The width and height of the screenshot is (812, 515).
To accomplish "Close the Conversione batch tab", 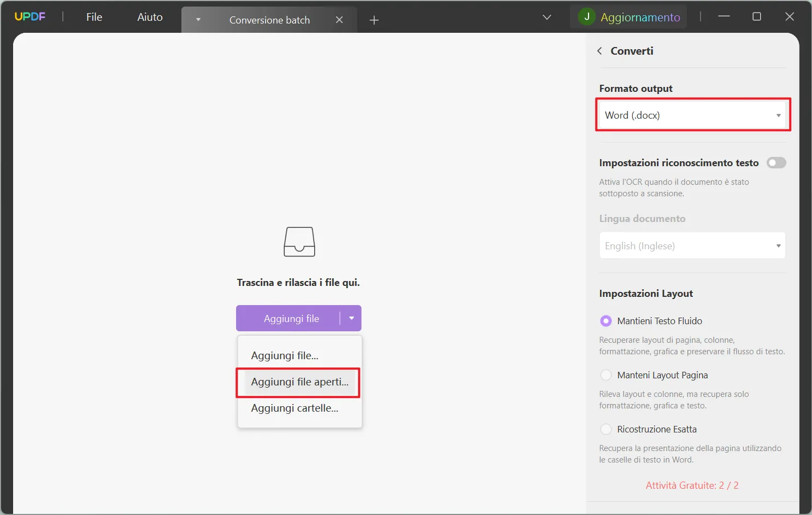I will pos(339,20).
